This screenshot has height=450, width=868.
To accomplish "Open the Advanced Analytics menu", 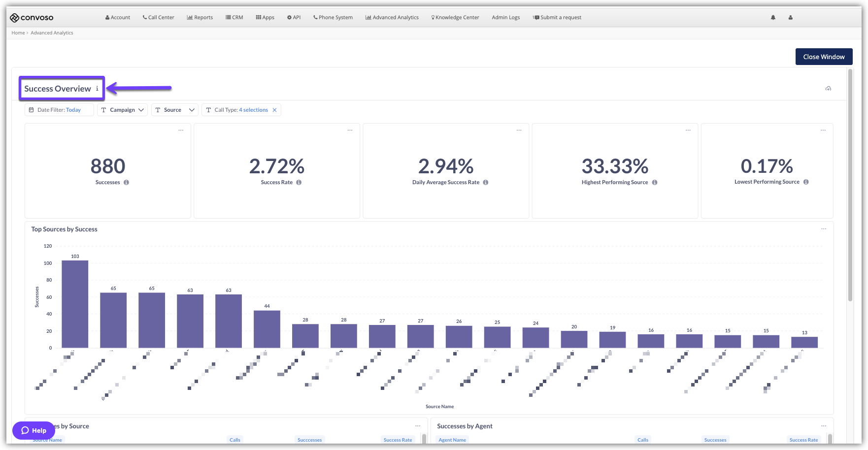I will tap(392, 17).
